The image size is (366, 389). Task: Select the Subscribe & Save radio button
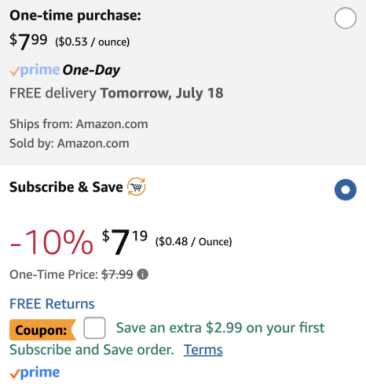point(345,190)
